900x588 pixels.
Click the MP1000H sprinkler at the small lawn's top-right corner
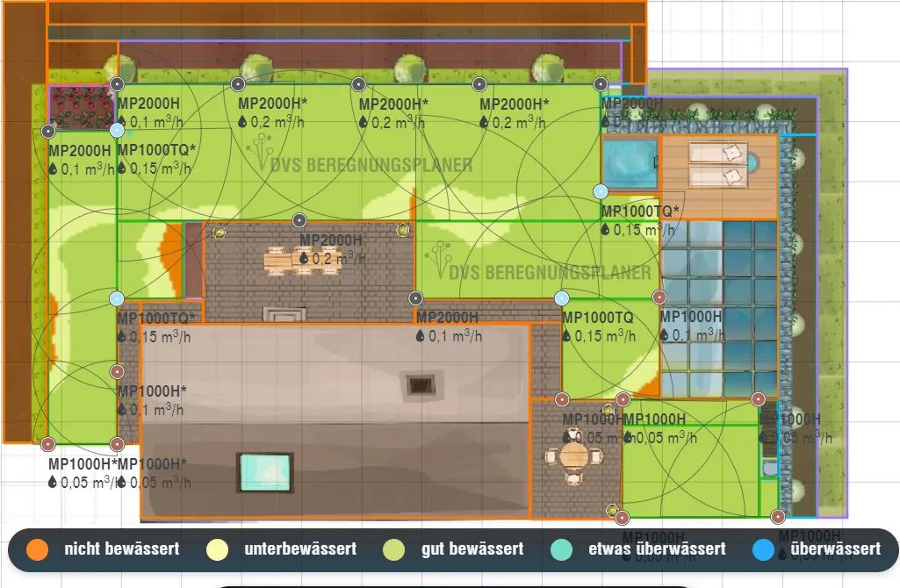[x=759, y=399]
